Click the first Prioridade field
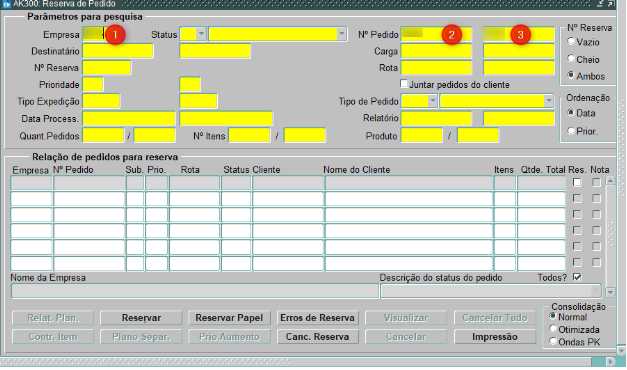The image size is (627, 370). coord(93,84)
